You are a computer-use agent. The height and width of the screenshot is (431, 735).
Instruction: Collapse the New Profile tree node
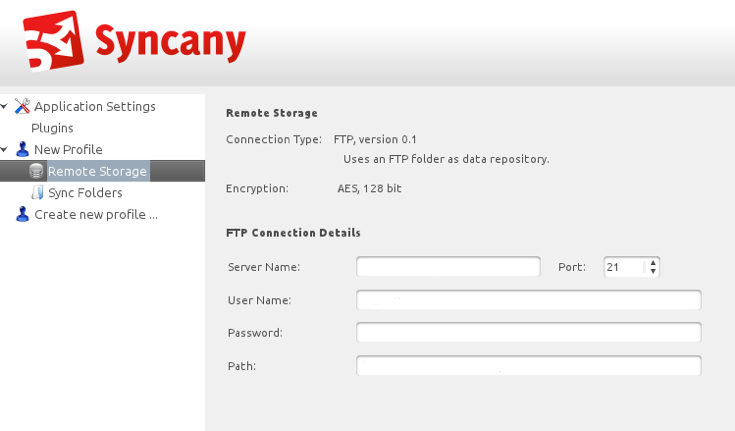pos(5,150)
